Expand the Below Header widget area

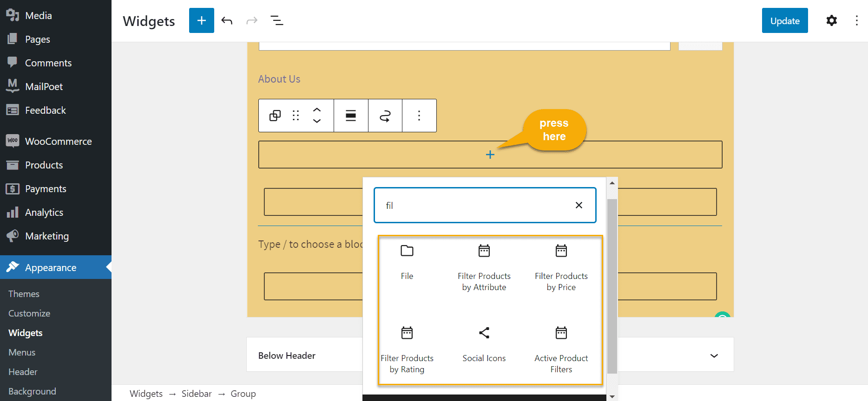tap(714, 356)
